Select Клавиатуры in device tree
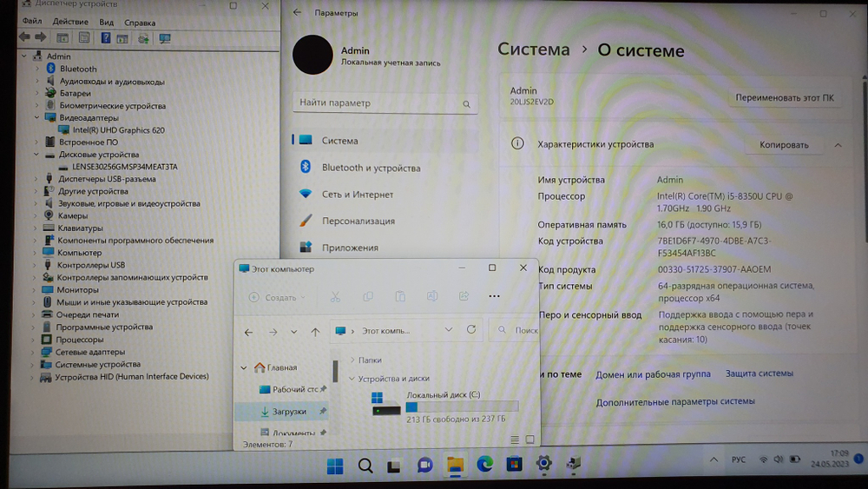Image resolution: width=868 pixels, height=489 pixels. 80,228
